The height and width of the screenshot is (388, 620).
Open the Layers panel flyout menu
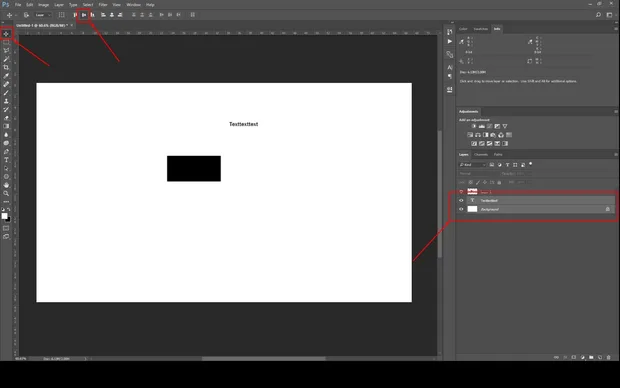(x=616, y=155)
